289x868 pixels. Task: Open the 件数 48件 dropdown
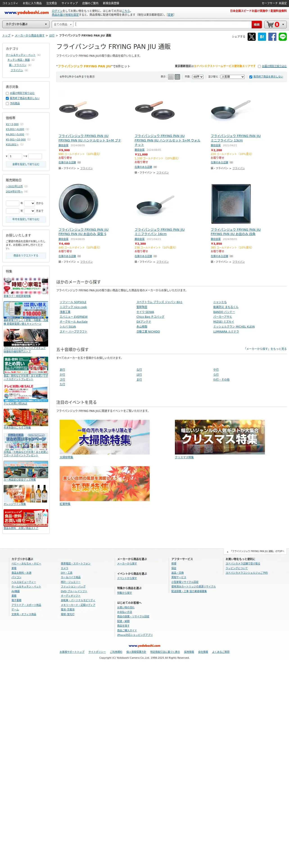(198, 77)
